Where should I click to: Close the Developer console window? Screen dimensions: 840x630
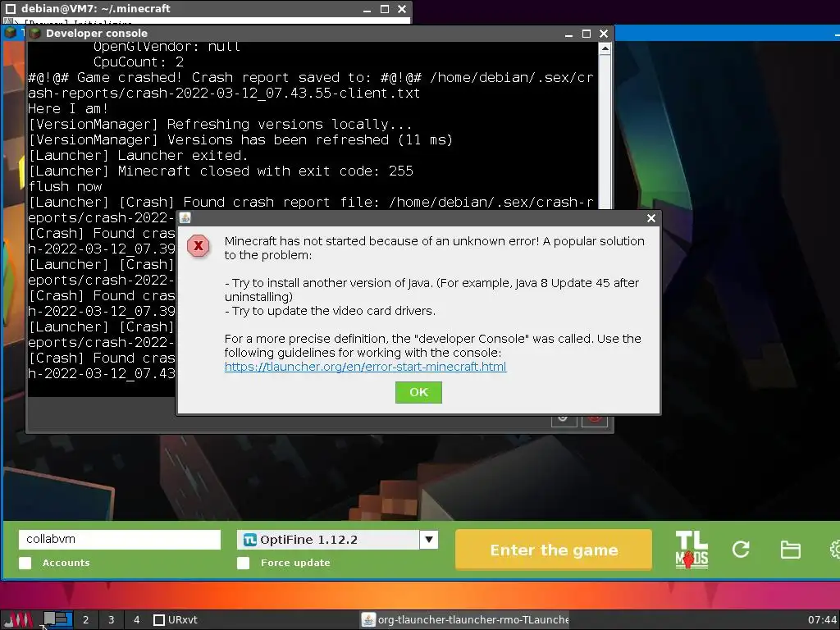[604, 34]
